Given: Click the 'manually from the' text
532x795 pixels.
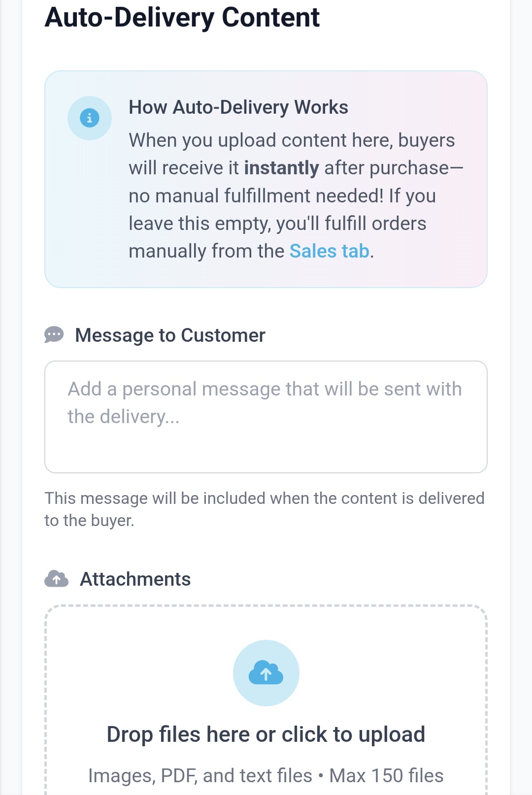Looking at the screenshot, I should (206, 251).
